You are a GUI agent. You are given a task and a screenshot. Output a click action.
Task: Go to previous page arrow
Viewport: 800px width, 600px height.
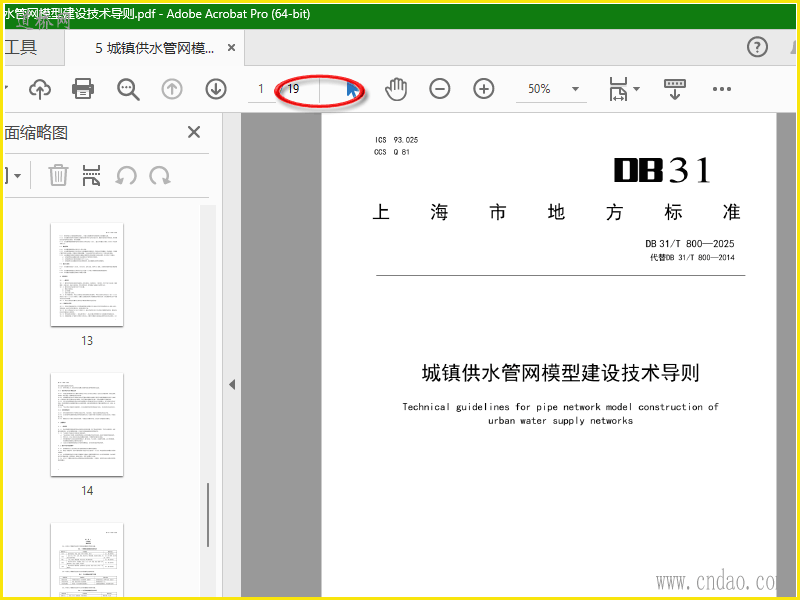pos(172,89)
